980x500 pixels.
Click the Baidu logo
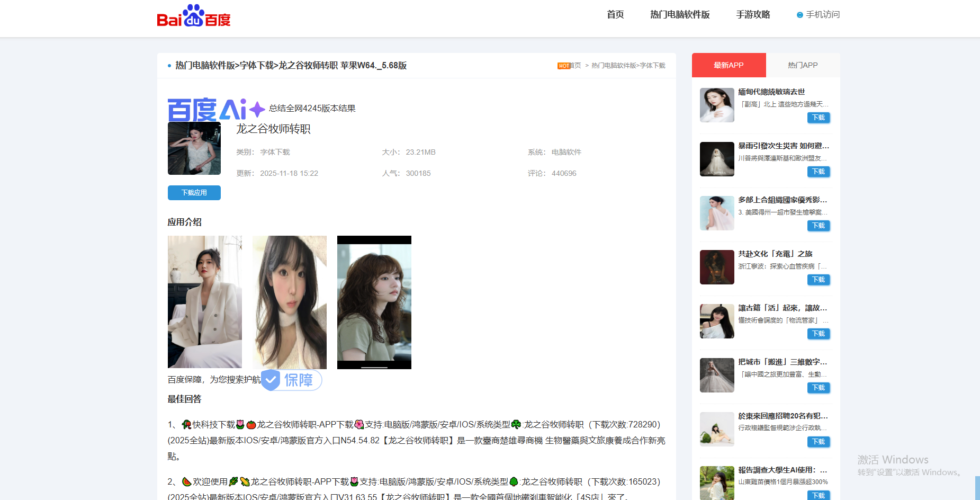[194, 16]
